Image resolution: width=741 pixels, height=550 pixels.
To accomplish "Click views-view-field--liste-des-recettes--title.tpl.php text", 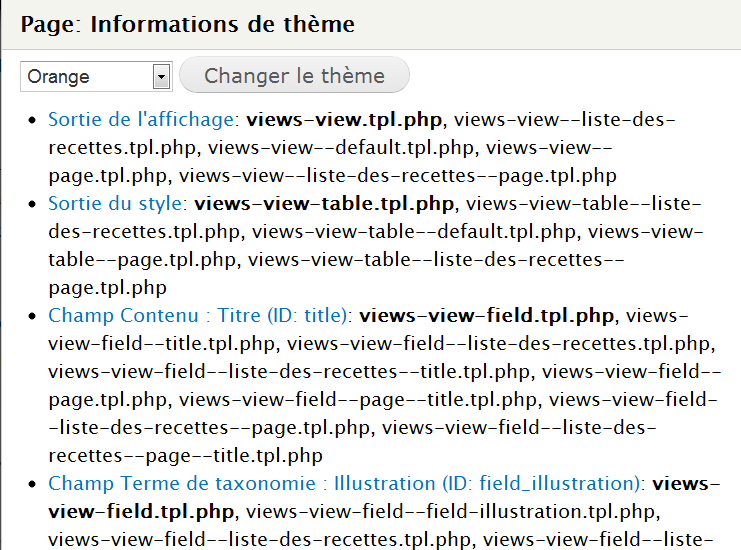I will coord(289,372).
